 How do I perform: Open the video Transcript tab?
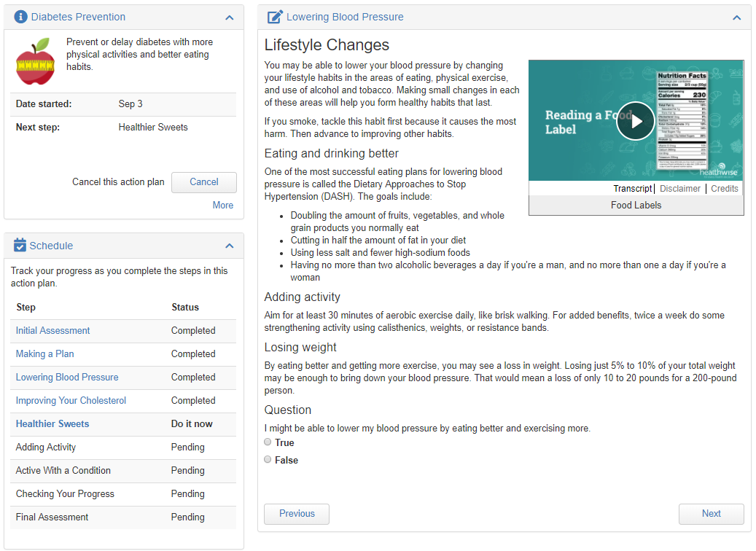click(632, 189)
